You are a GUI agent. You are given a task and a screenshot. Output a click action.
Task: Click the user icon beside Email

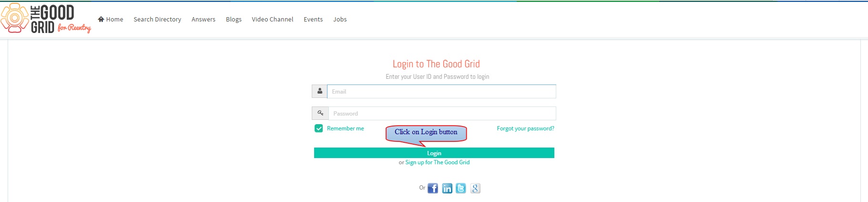point(320,91)
